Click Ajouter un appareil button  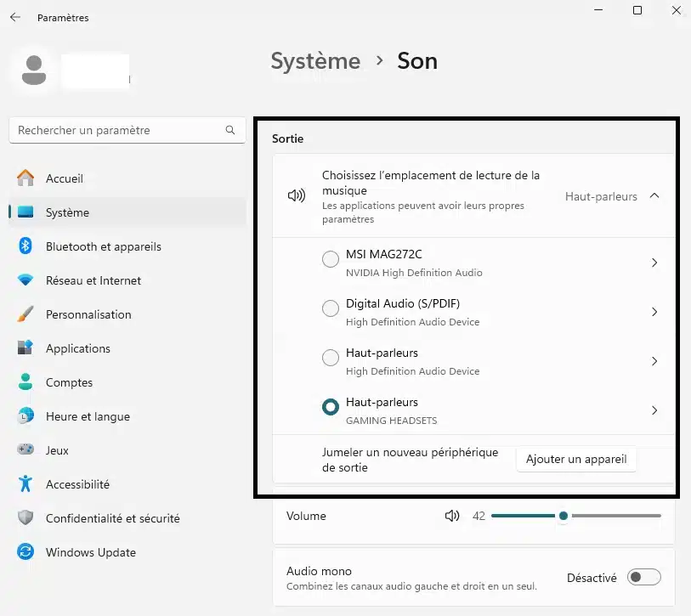[576, 459]
